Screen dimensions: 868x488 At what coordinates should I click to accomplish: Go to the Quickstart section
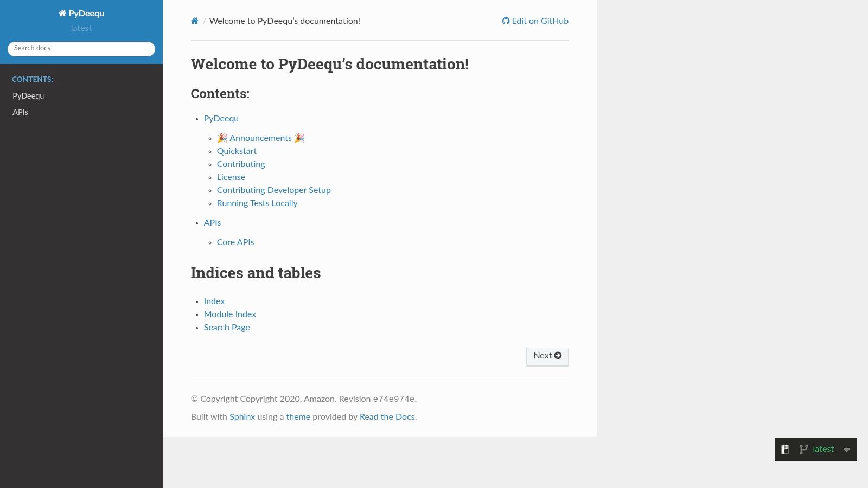[237, 151]
